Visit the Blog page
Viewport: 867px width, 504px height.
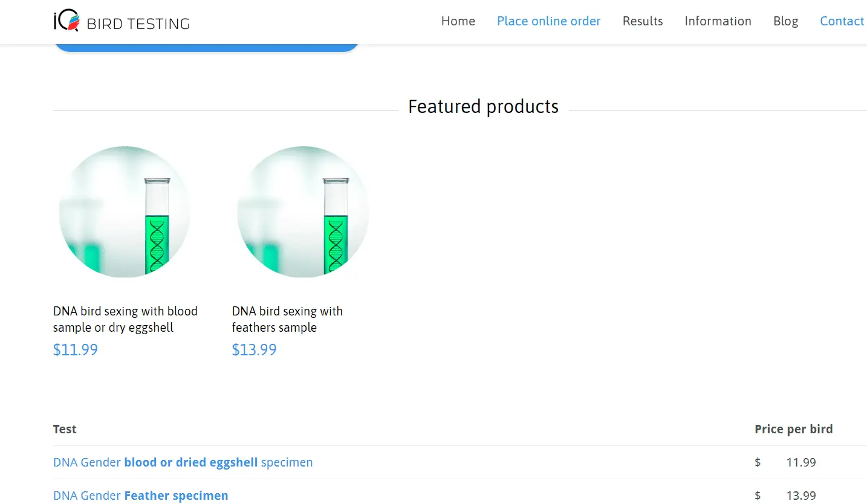(785, 21)
